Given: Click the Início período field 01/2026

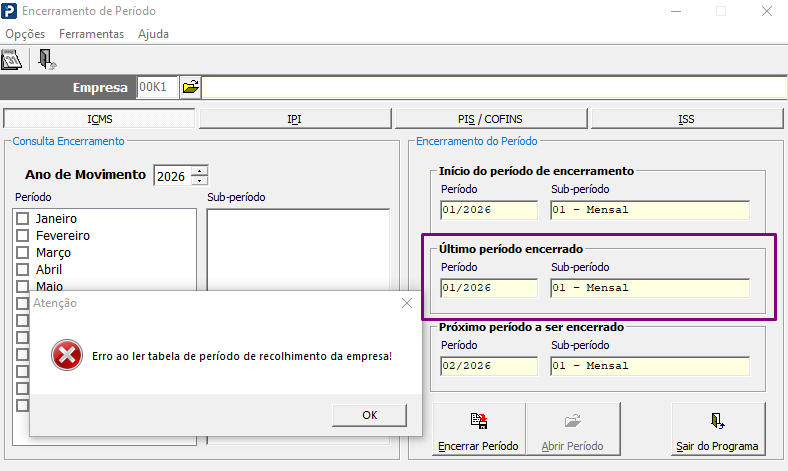Looking at the screenshot, I should coord(489,210).
